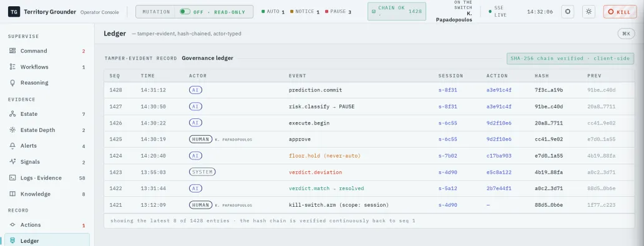Click the AUTO 1 status indicator
Screen dimensions: 644x246
pyautogui.click(x=273, y=11)
